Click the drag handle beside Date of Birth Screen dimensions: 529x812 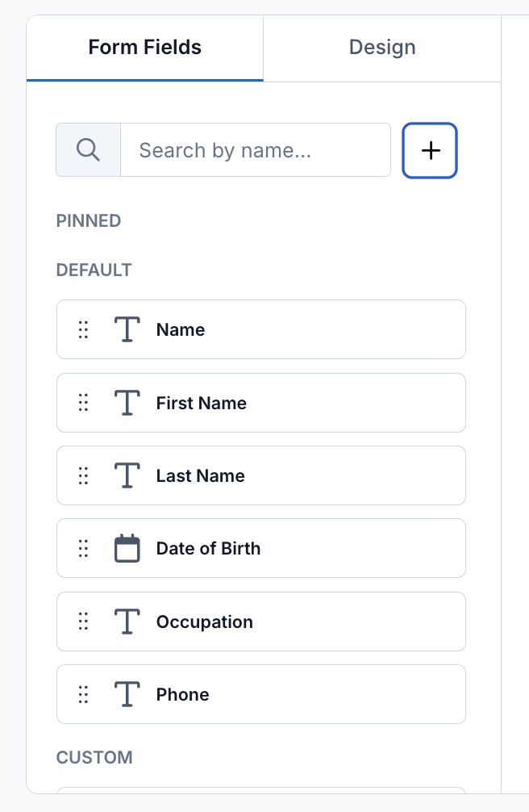coord(83,548)
